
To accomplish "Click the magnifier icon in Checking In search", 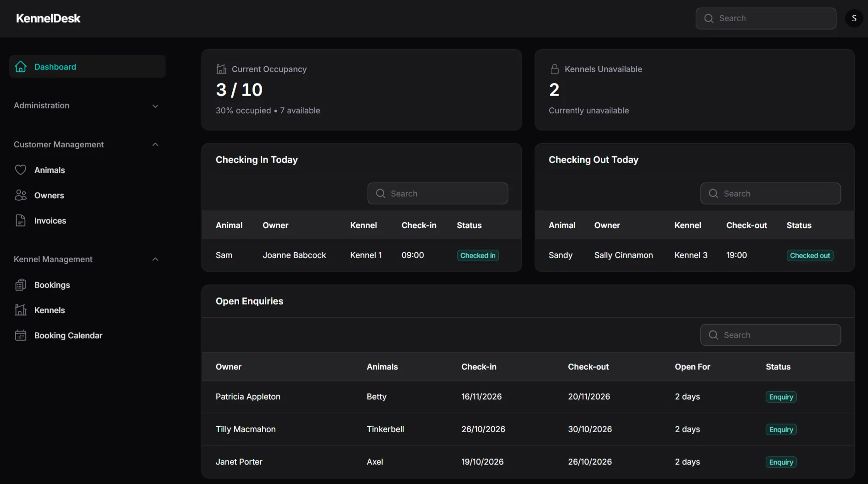I will (x=381, y=193).
